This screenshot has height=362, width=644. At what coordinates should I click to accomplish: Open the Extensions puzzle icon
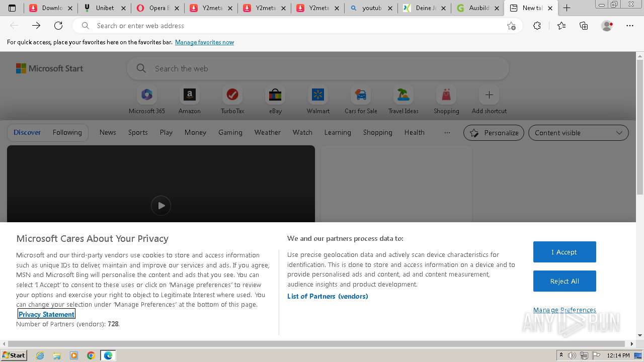click(x=537, y=26)
